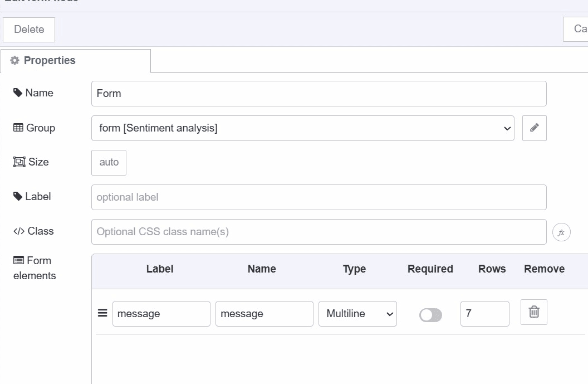588x384 pixels.
Task: Click the auto size button
Action: (108, 162)
